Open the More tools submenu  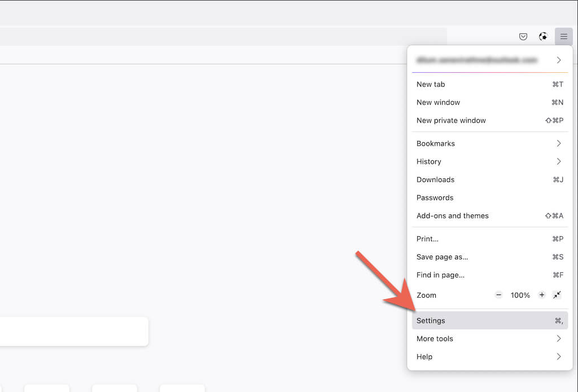488,338
